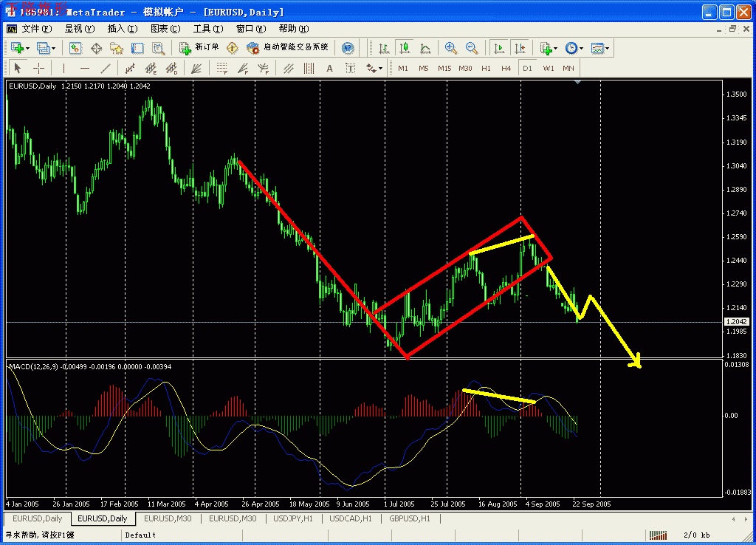Expand the arrows objects dropdown

[x=381, y=69]
